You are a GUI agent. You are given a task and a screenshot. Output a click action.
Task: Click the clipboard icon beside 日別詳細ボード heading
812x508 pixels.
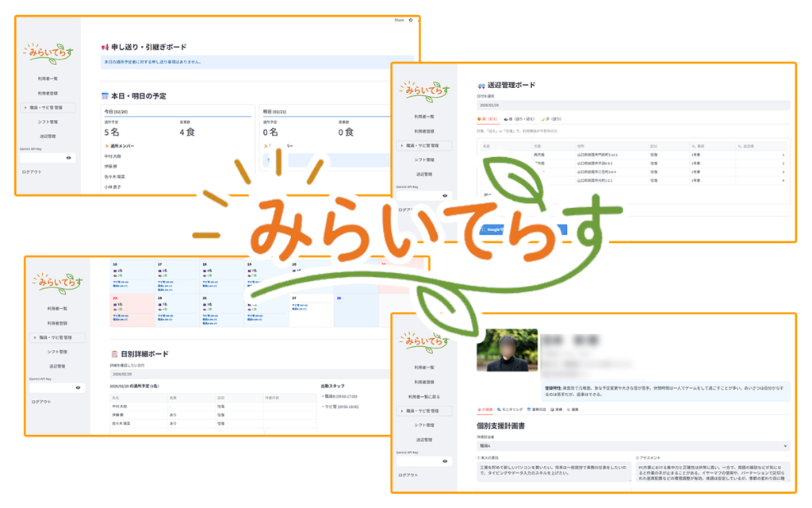pyautogui.click(x=115, y=353)
